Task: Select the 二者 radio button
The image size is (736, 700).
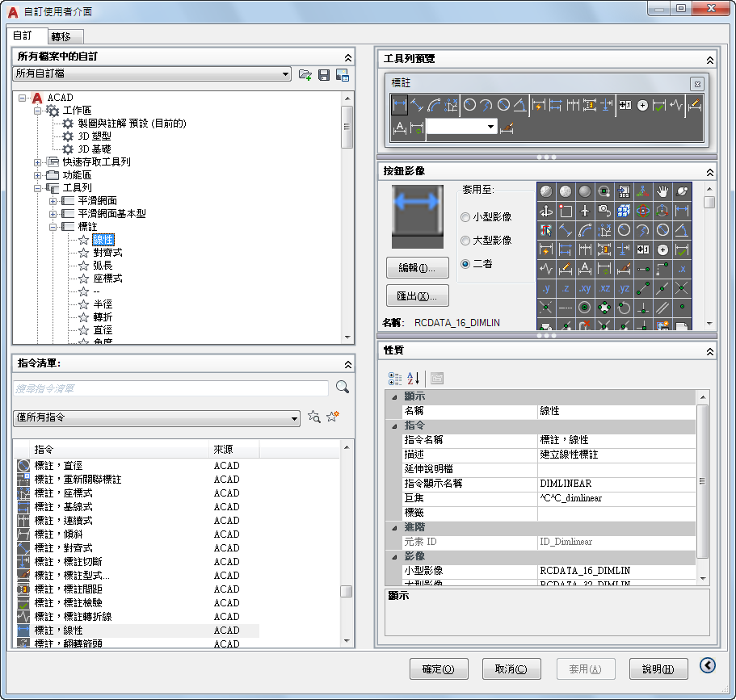Action: 465,264
